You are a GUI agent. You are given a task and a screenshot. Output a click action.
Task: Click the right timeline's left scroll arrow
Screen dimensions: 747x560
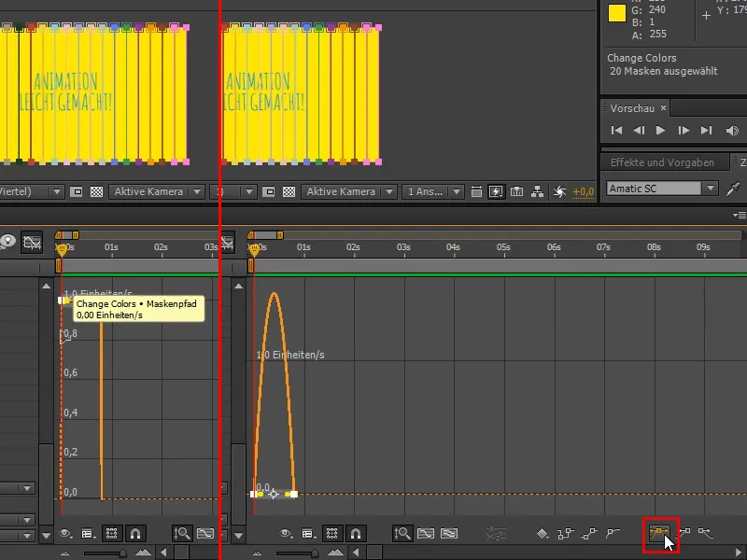click(356, 553)
